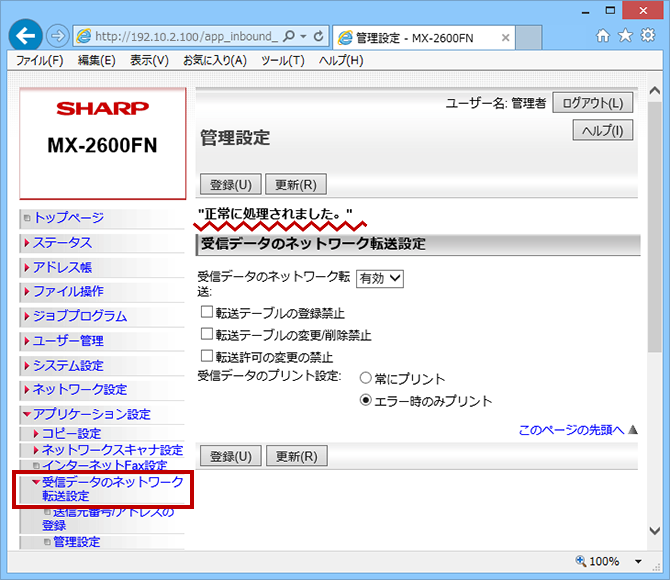Check 転送テーブルの変更/削除禁止 option
This screenshot has width=670, height=580.
tap(207, 335)
